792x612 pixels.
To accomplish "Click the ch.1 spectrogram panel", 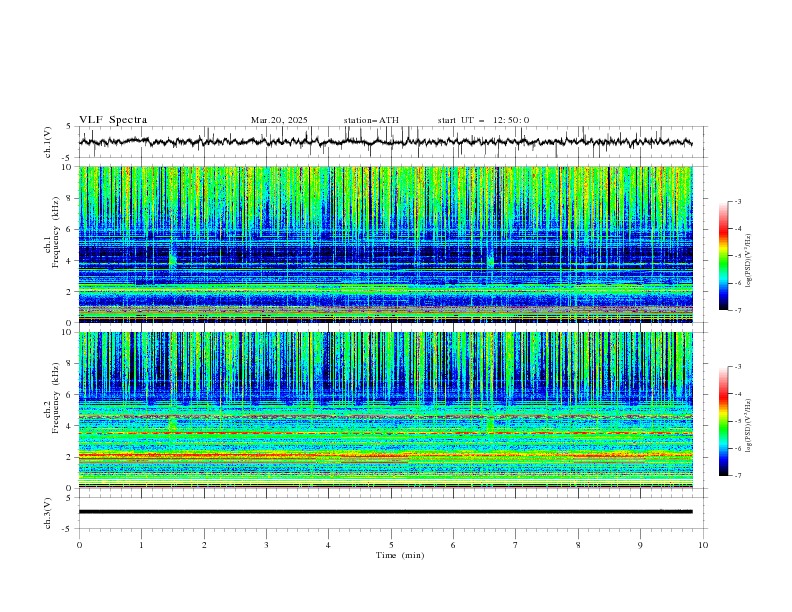I will coord(385,244).
